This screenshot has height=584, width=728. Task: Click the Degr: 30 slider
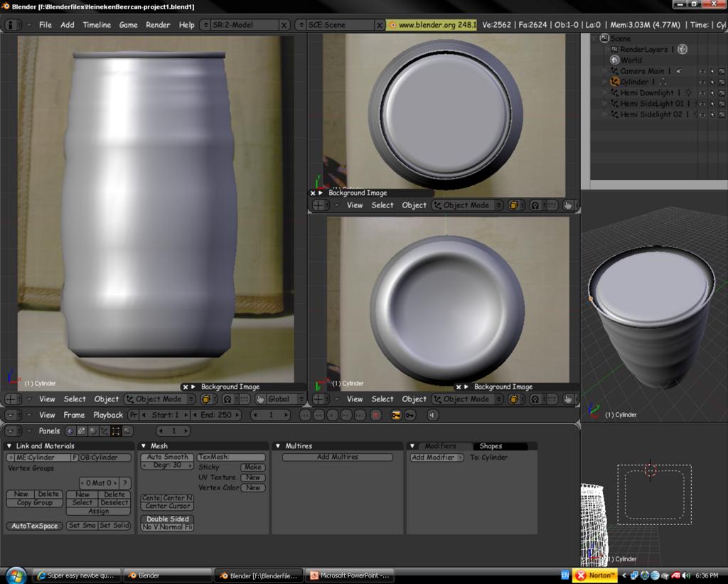tap(167, 465)
